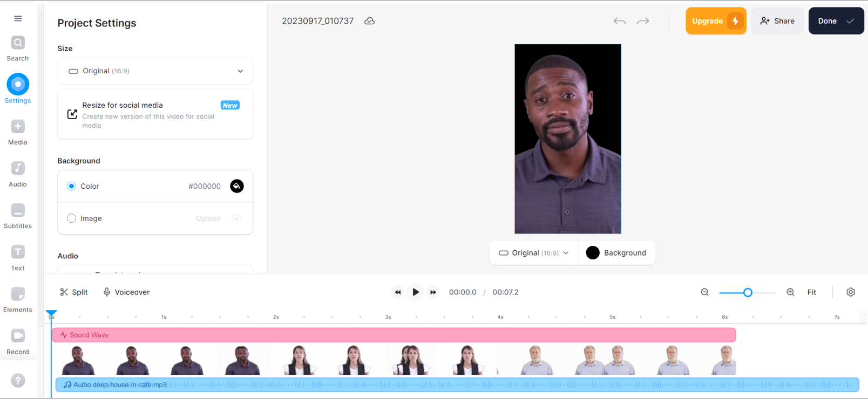Viewport: 868px width, 399px height.
Task: Expand the Size Original (16:9) dropdown
Action: point(155,71)
